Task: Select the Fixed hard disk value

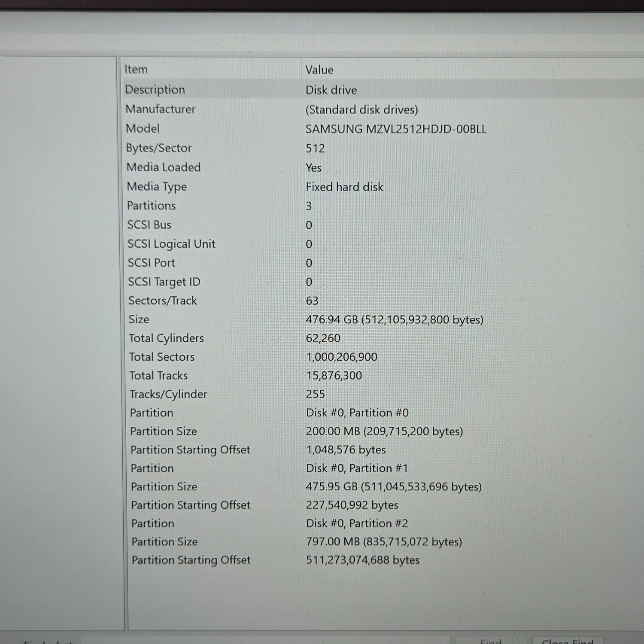Action: coord(344,187)
